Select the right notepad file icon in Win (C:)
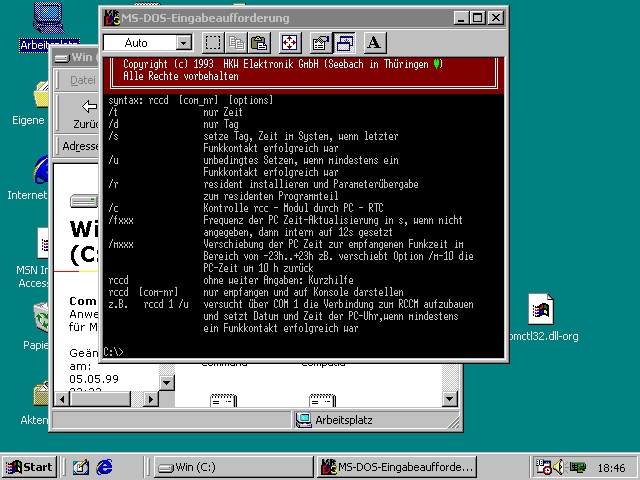The height and width of the screenshot is (480, 640). [x=322, y=400]
